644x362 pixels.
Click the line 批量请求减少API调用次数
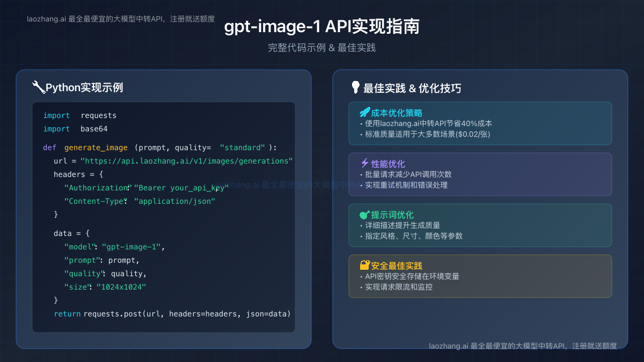[405, 174]
